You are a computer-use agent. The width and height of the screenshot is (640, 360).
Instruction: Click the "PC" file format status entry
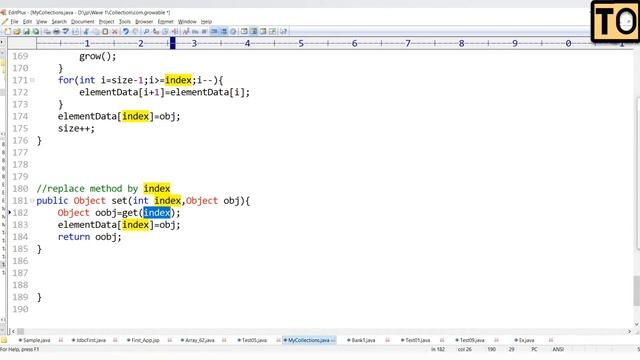pos(534,349)
